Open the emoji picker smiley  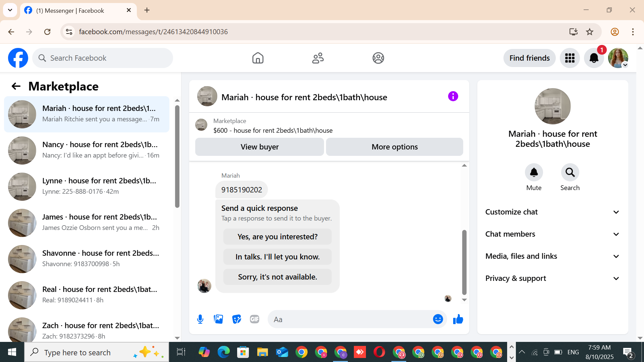[x=438, y=319]
